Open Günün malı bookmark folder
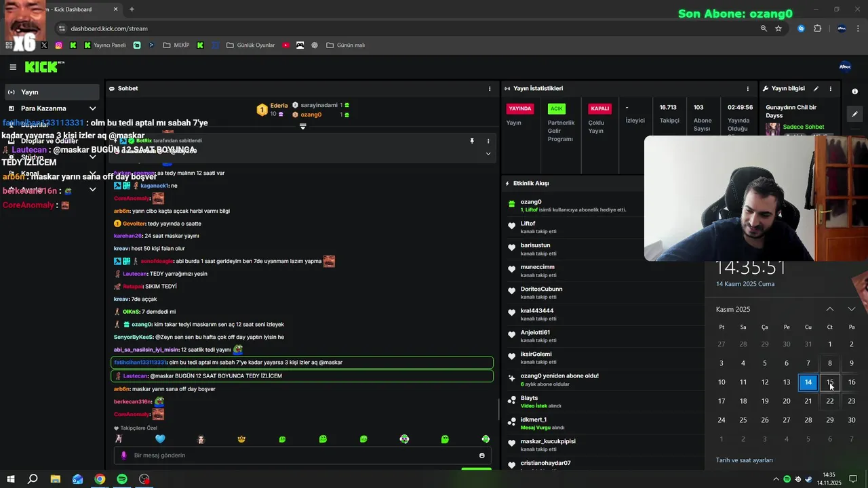The image size is (868, 488). (345, 45)
